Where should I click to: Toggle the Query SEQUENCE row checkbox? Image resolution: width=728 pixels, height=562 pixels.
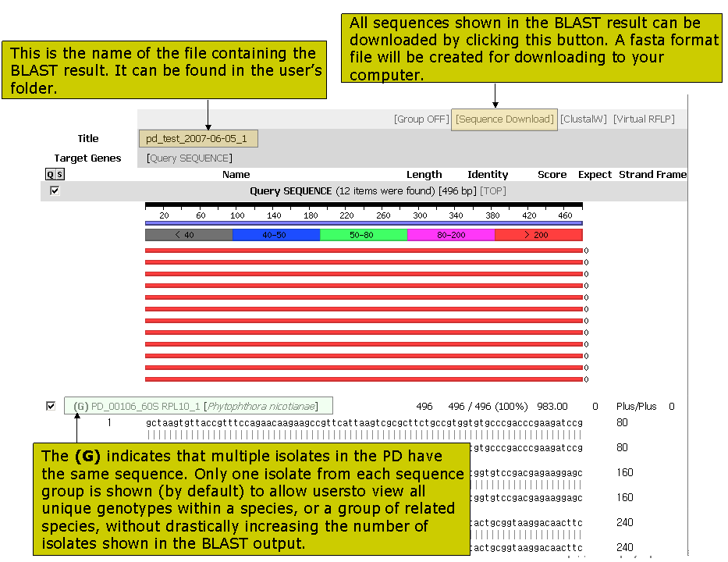coord(55,190)
